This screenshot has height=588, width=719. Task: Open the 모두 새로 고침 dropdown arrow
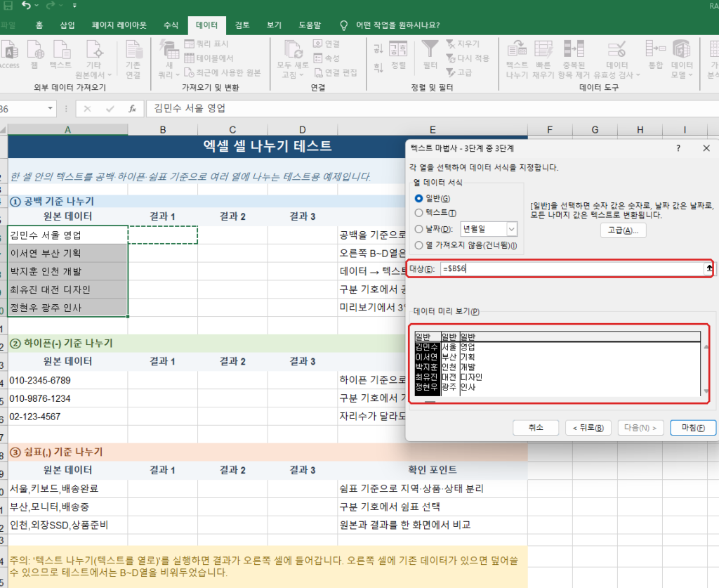(301, 74)
